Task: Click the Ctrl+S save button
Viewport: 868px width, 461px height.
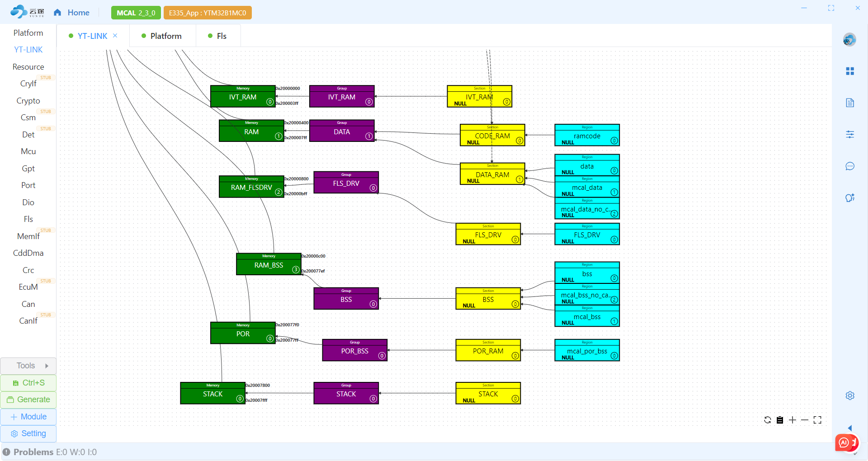Action: coord(28,383)
